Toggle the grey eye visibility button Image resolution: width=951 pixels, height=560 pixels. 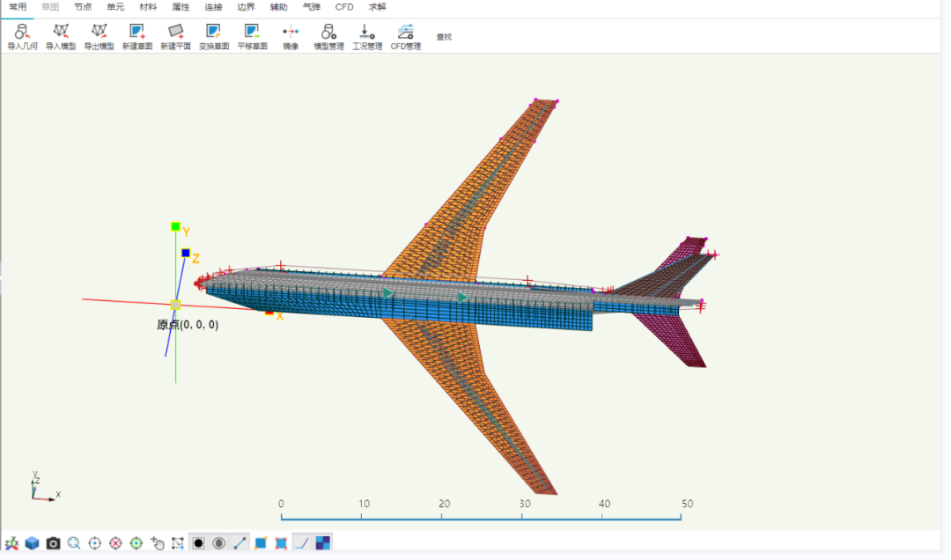[x=219, y=543]
